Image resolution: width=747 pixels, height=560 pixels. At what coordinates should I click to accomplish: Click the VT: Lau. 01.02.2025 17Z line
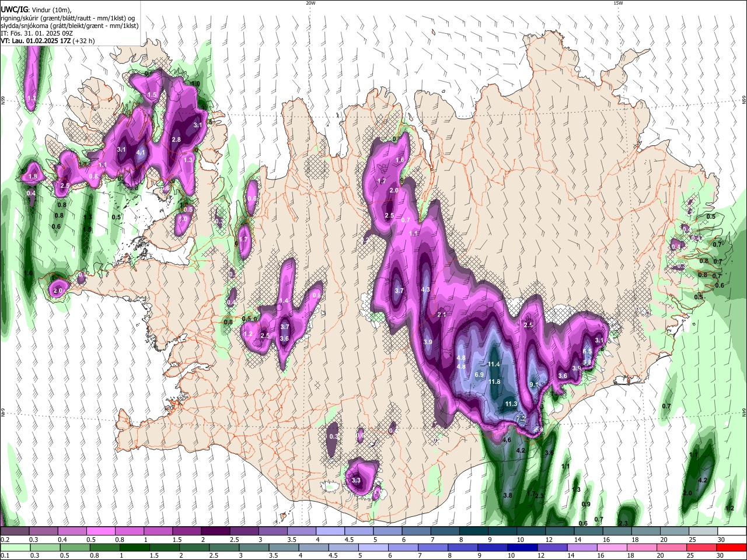point(48,41)
